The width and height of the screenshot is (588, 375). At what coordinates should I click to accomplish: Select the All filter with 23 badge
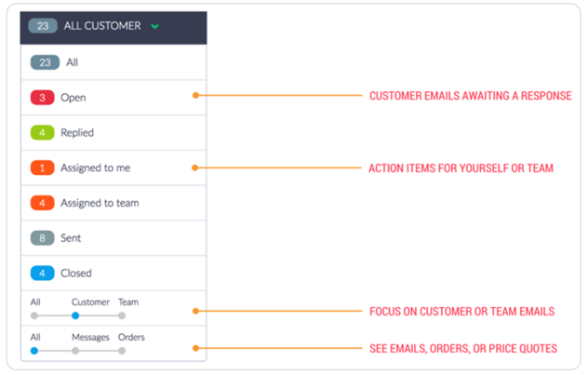point(73,62)
